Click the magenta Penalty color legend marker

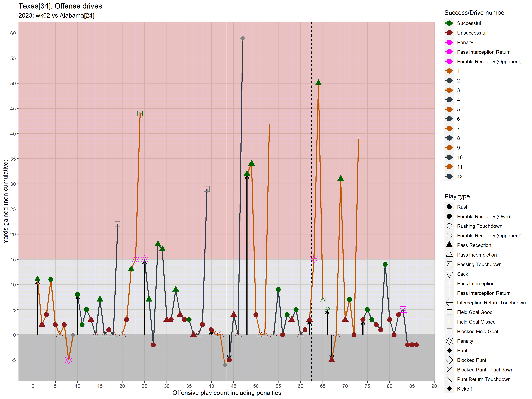449,42
